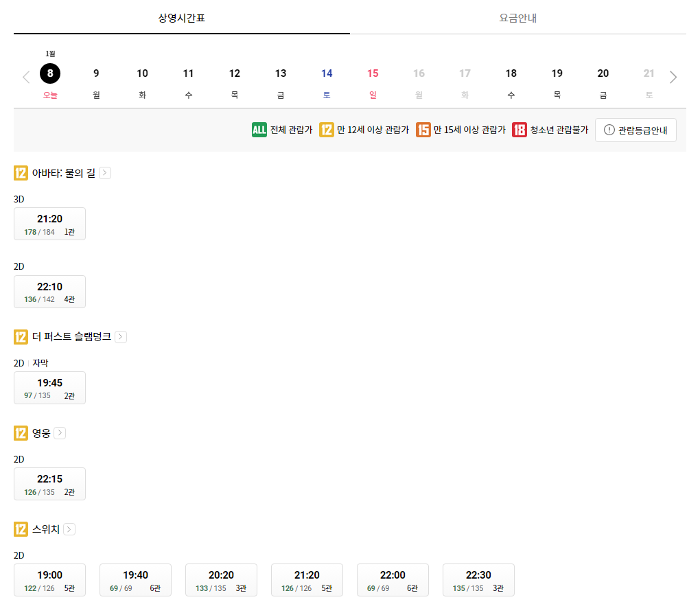The height and width of the screenshot is (604, 700).
Task: Open 스위치 movie title
Action: coord(45,529)
